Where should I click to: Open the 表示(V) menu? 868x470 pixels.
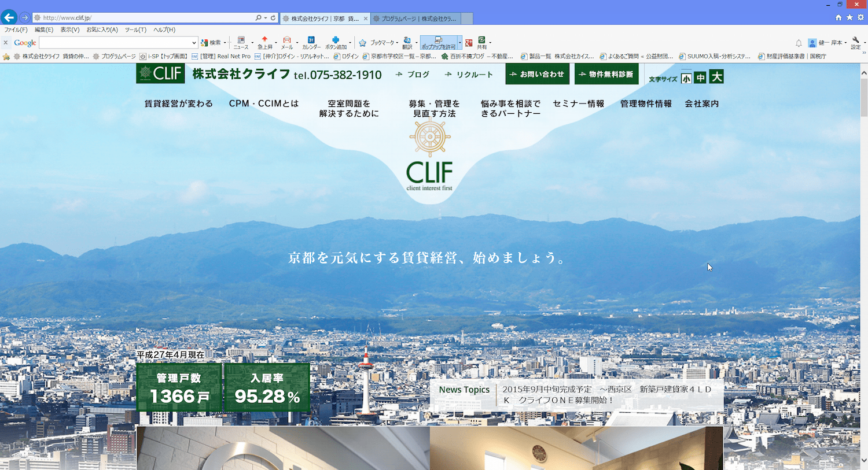click(x=70, y=30)
